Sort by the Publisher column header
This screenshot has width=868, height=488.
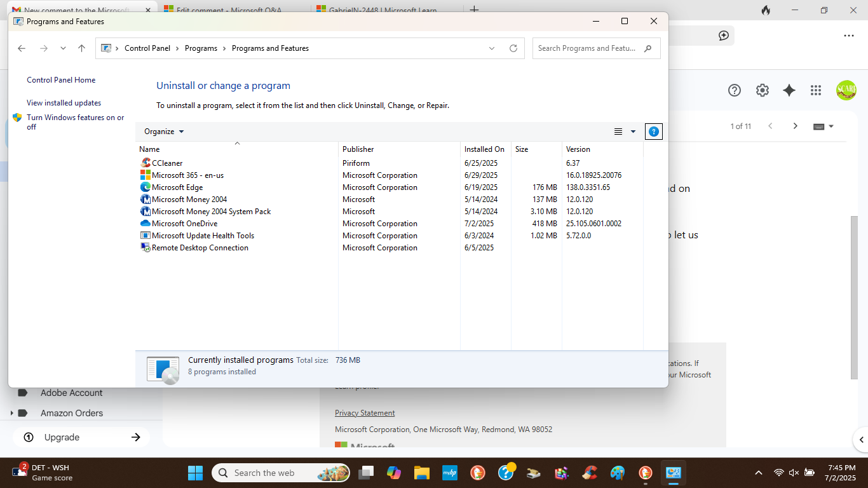(399, 149)
